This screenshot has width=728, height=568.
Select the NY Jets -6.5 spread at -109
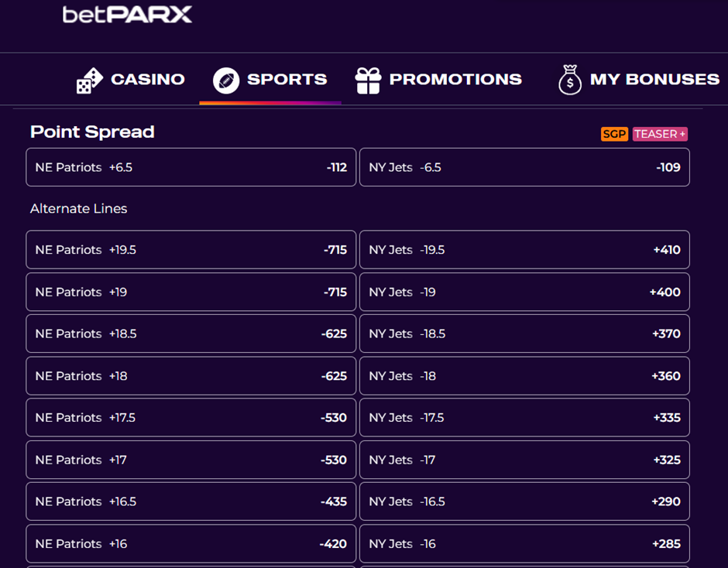524,167
